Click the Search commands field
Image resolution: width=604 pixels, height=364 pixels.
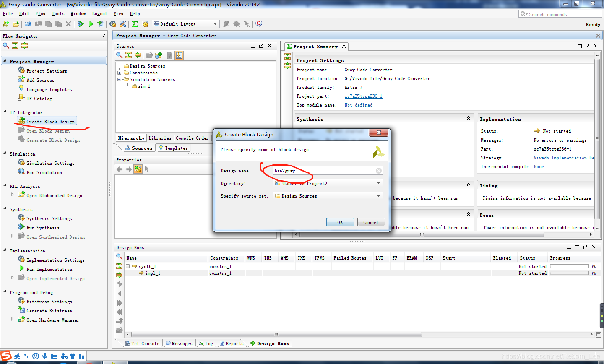560,14
